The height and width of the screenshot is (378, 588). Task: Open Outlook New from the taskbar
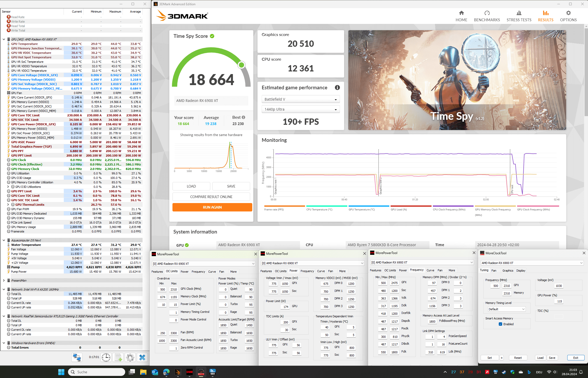[x=155, y=372]
